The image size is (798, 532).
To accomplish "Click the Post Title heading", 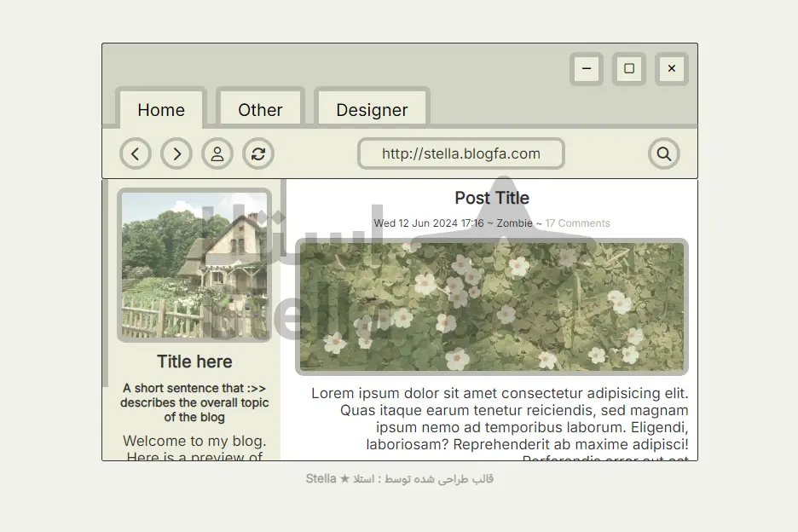I will click(492, 198).
